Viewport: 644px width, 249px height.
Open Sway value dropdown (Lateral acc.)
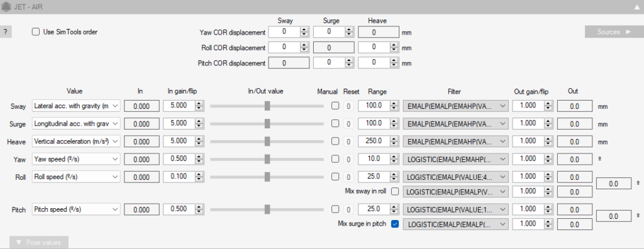click(76, 106)
